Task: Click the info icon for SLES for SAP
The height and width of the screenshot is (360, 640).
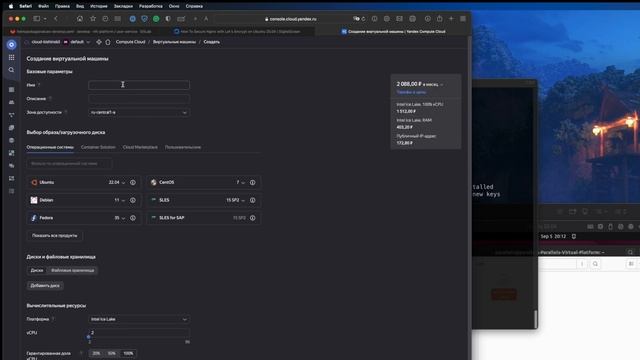Action: click(253, 218)
